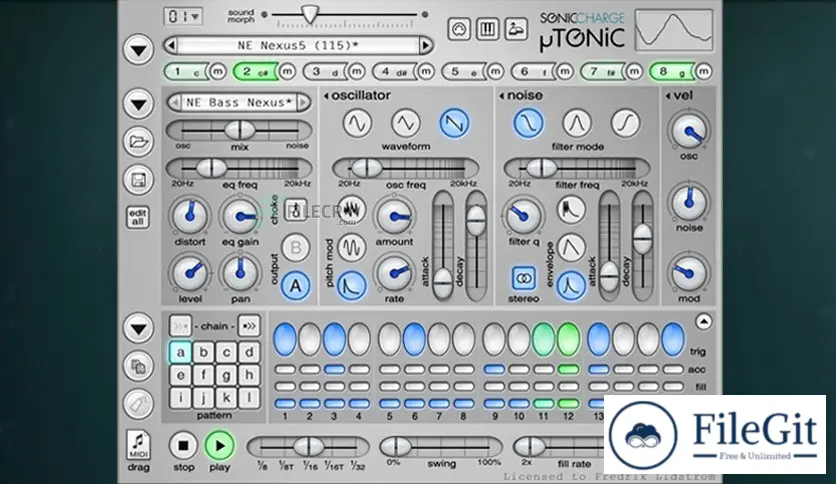
Task: Choose the band-pass noise filter mode
Action: click(577, 123)
